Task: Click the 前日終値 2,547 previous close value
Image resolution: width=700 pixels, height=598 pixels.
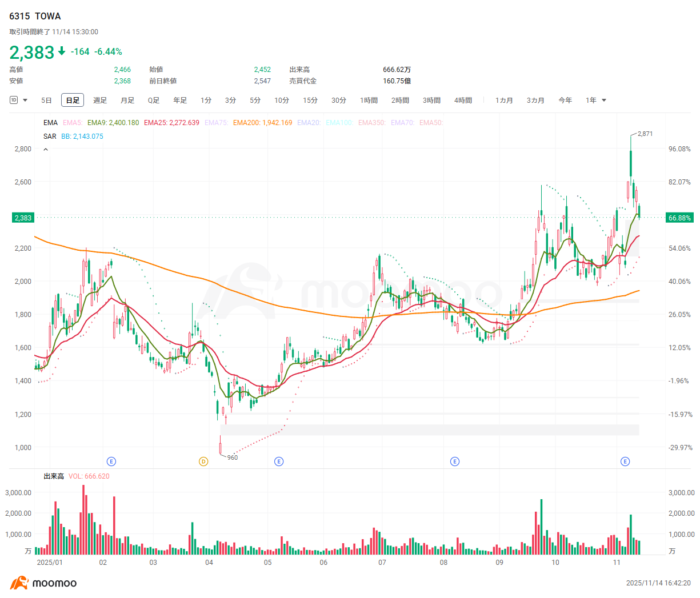Action: point(262,81)
